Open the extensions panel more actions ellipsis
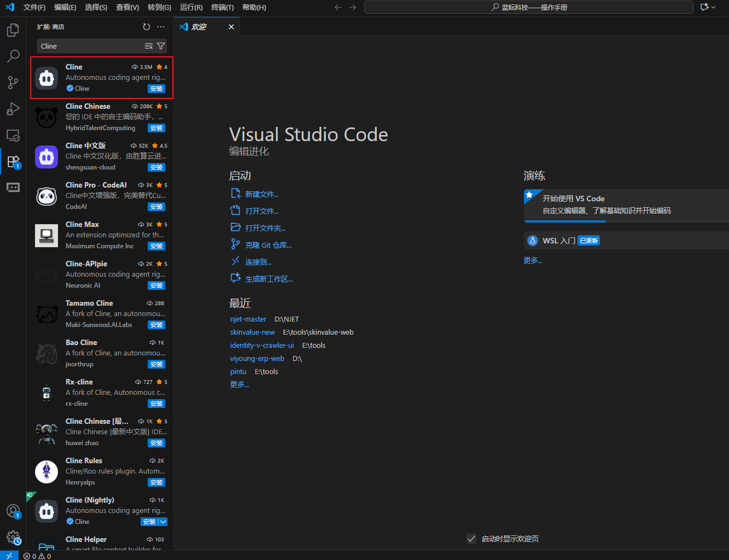Viewport: 729px width, 560px height. tap(161, 27)
